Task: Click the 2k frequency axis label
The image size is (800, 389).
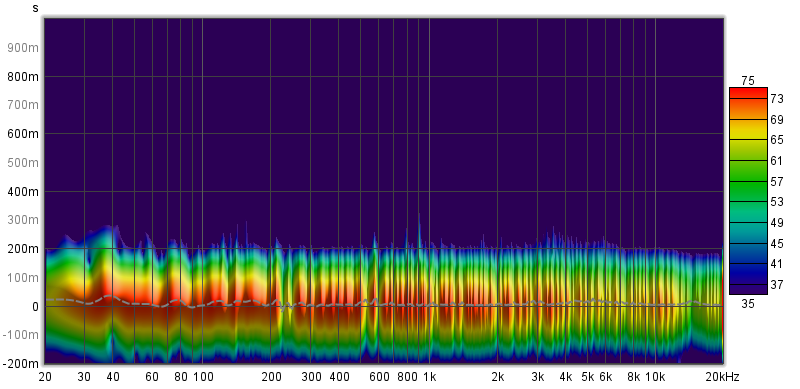Action: [x=497, y=377]
